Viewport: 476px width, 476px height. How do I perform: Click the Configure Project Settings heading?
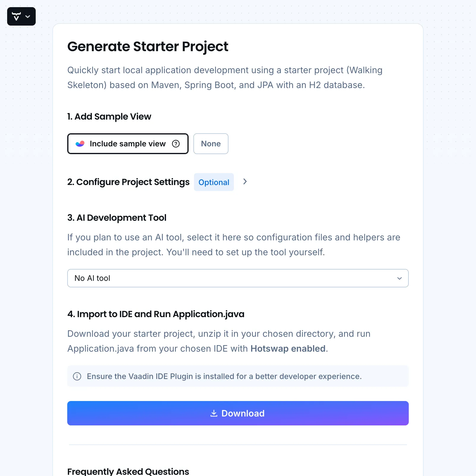click(128, 182)
